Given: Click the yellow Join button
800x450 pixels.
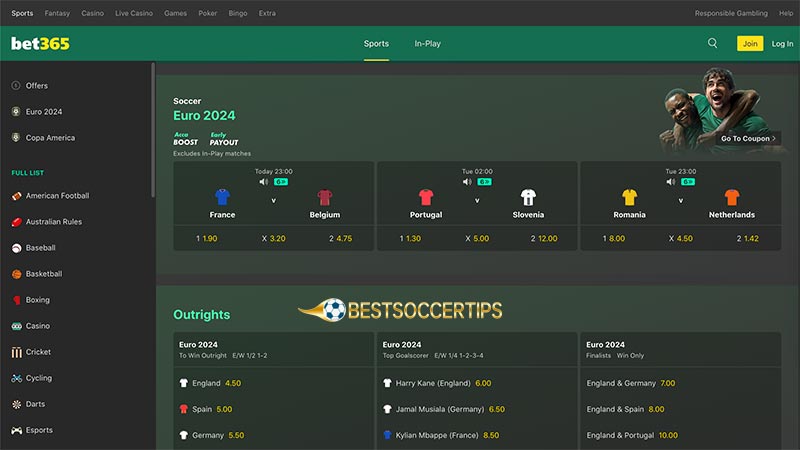Looking at the screenshot, I should coord(750,43).
